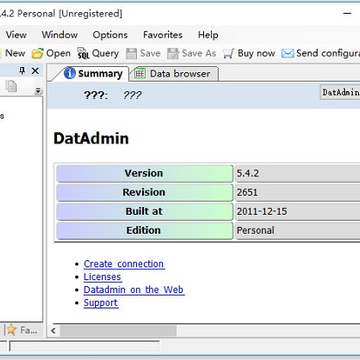Click the Edition header cell
This screenshot has height=360, width=360.
click(144, 230)
